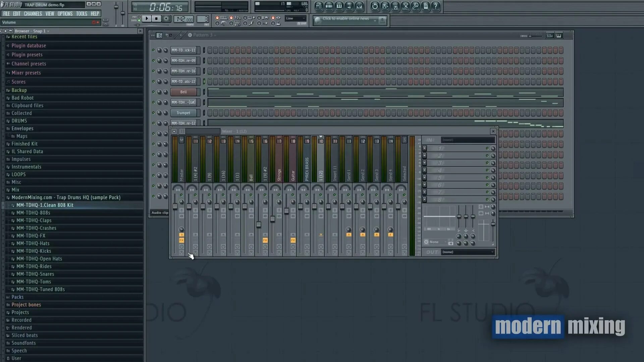This screenshot has width=644, height=362.
Task: Click the Play button in transport controls
Action: pos(146,18)
